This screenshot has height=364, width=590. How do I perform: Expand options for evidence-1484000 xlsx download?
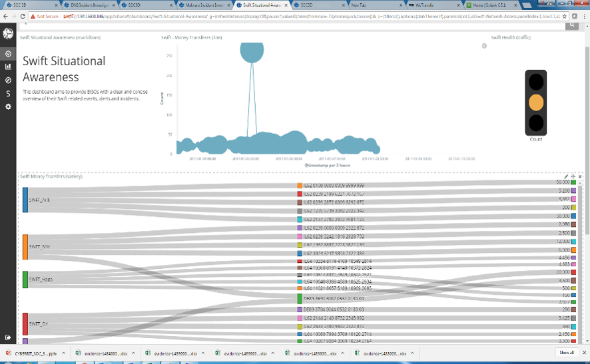pos(133,353)
